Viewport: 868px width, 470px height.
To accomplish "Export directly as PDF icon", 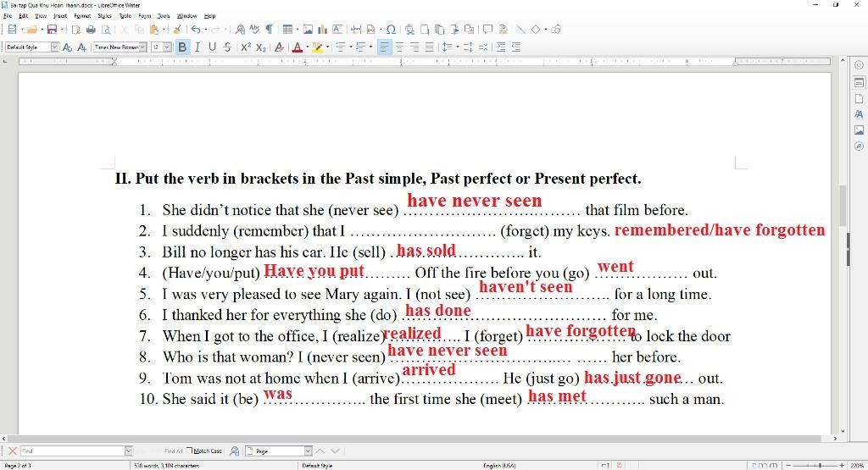I will click(76, 30).
